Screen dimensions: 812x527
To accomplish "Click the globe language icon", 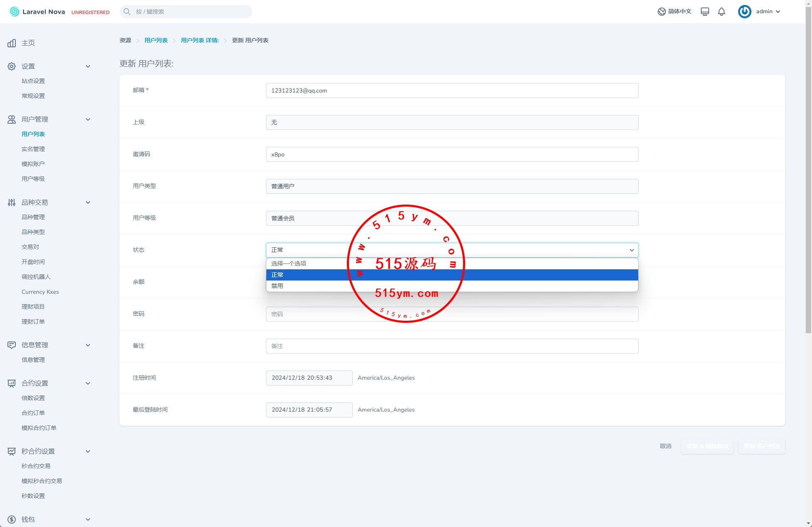I will tap(661, 12).
